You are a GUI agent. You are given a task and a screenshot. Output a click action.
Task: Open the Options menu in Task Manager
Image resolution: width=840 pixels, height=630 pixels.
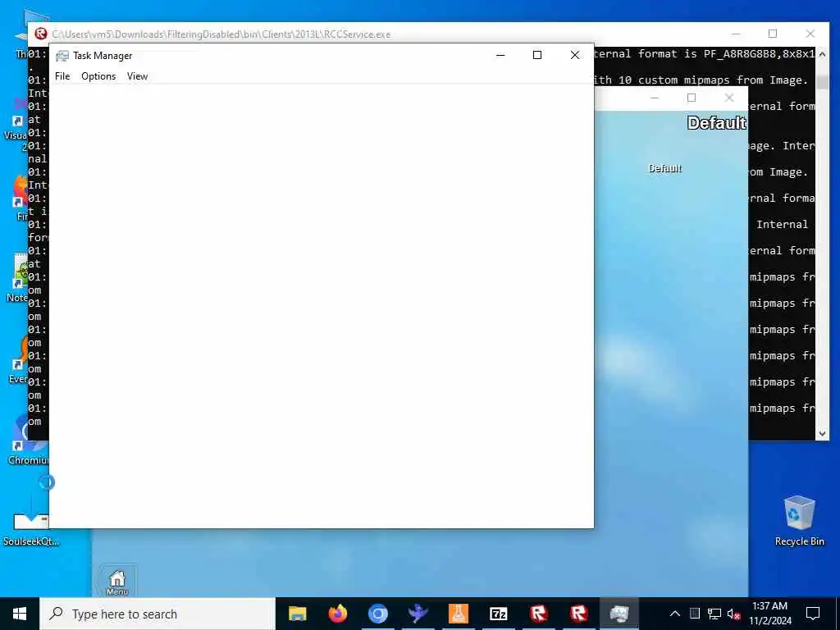[x=98, y=76]
